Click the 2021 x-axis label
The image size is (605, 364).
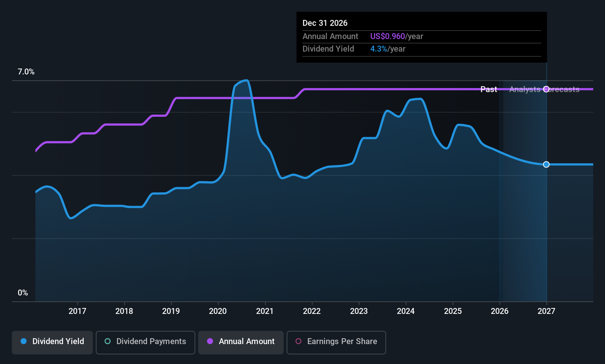click(265, 311)
